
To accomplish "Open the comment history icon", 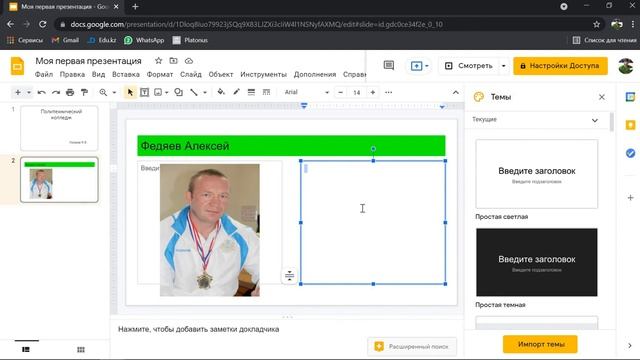I will (x=389, y=66).
